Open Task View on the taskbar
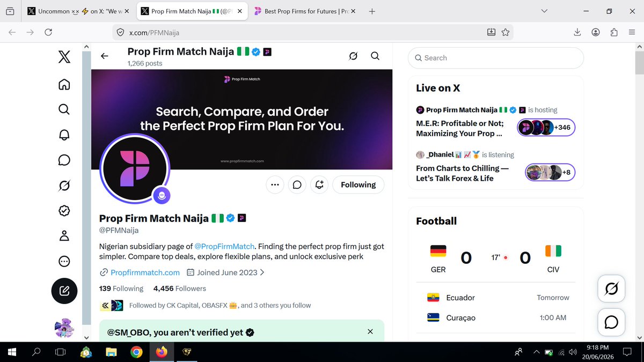 (x=61, y=352)
